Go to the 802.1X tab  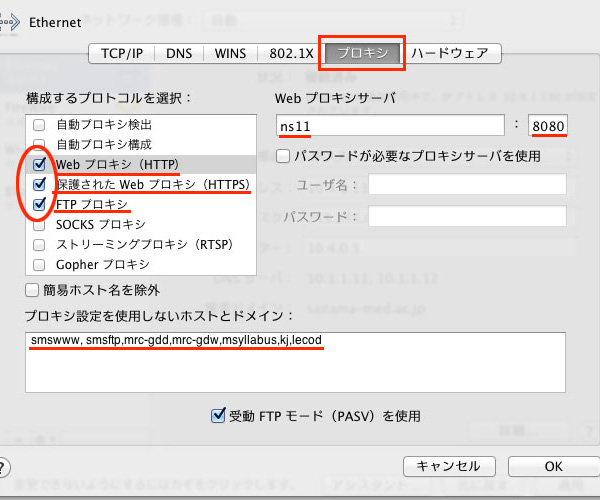(x=288, y=53)
